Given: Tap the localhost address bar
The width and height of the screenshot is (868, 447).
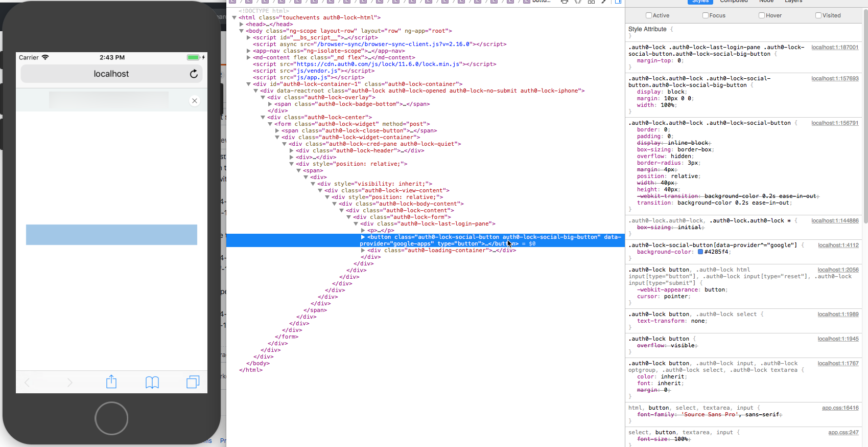Looking at the screenshot, I should click(x=111, y=74).
